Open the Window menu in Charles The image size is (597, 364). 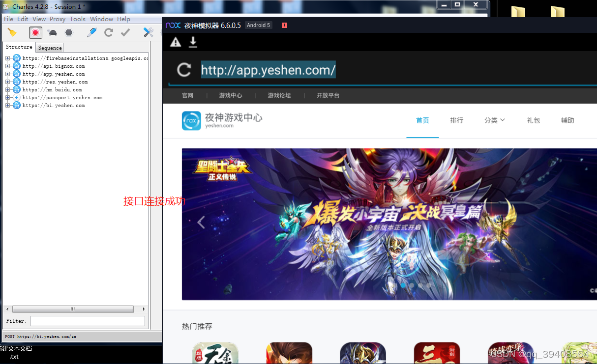tap(101, 19)
